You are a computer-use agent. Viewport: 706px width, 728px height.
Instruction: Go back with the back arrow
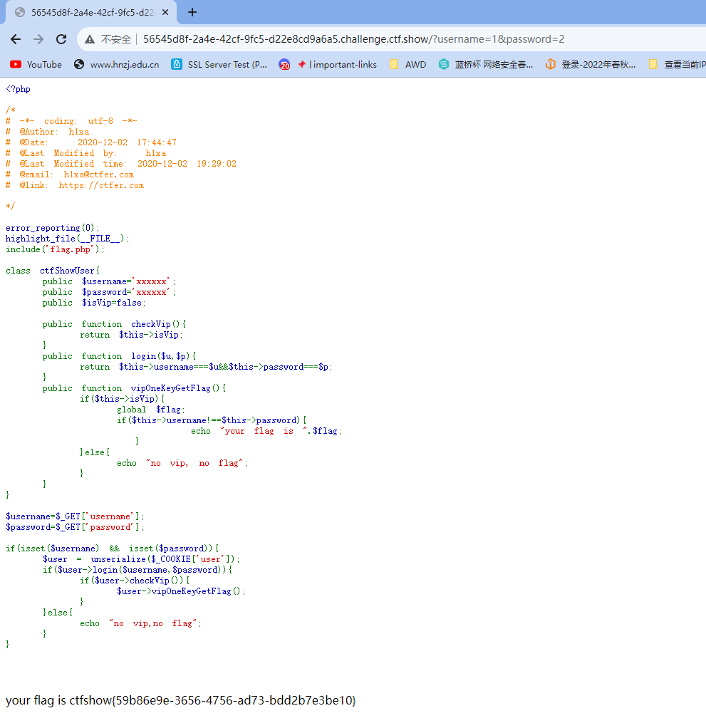(x=16, y=39)
